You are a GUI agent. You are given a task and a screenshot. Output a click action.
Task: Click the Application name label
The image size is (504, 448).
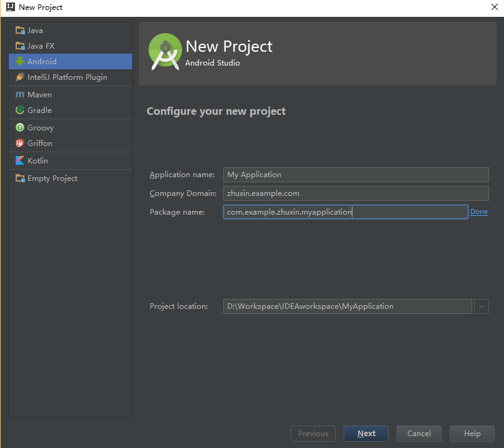pyautogui.click(x=182, y=175)
